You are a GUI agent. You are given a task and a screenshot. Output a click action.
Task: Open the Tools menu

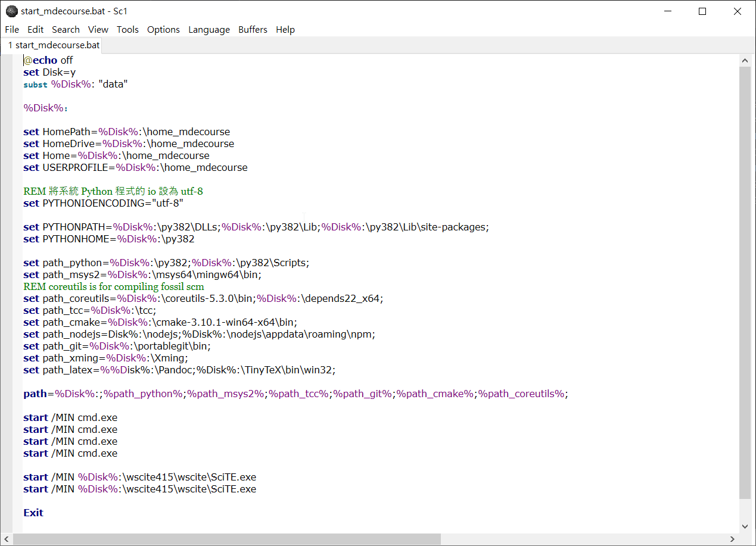127,30
